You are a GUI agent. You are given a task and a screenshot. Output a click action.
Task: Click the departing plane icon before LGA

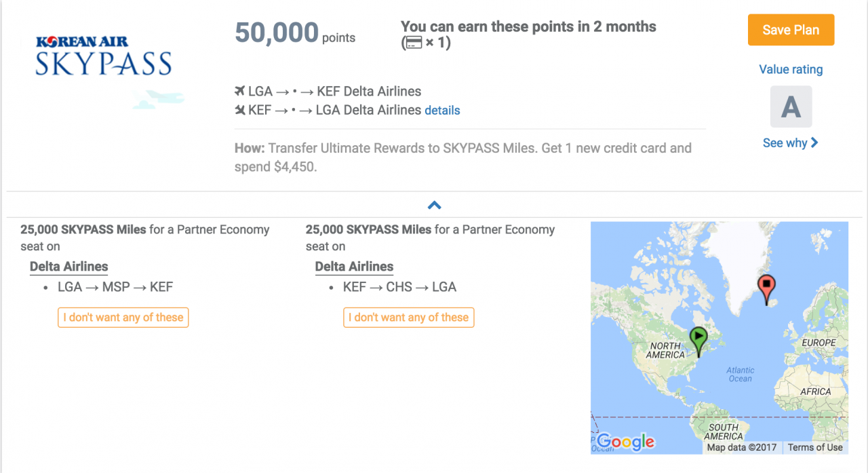click(239, 91)
